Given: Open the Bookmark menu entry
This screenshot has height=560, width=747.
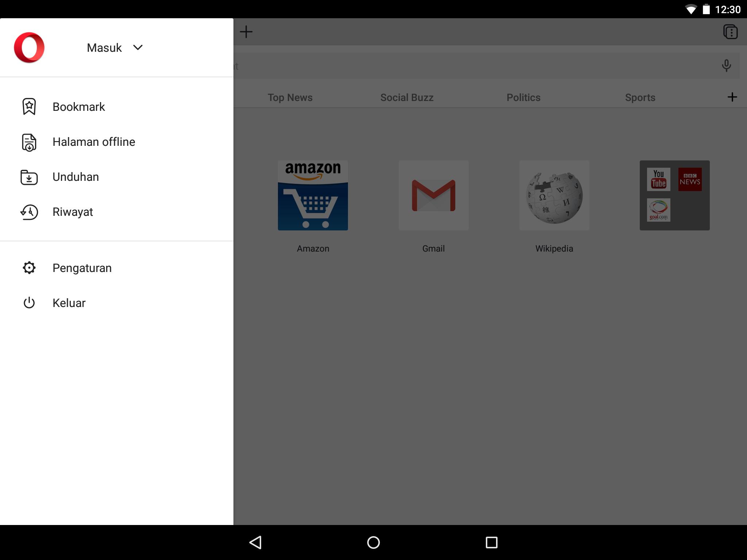Looking at the screenshot, I should [117, 107].
